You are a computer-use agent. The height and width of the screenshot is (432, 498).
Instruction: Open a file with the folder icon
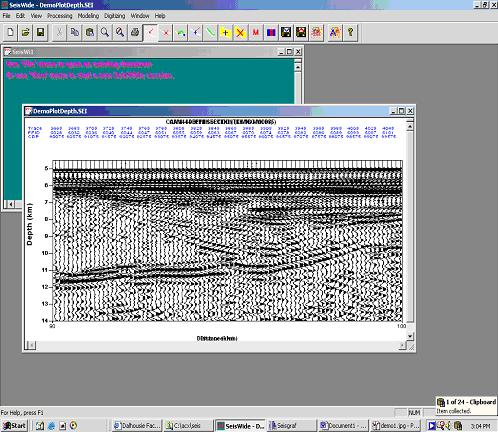[x=25, y=32]
